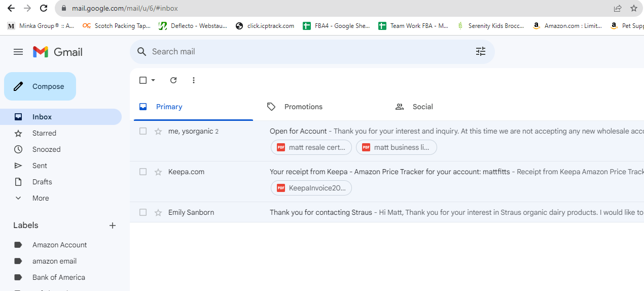Image resolution: width=644 pixels, height=291 pixels.
Task: Bookmark this page with the star icon
Action: [x=634, y=8]
